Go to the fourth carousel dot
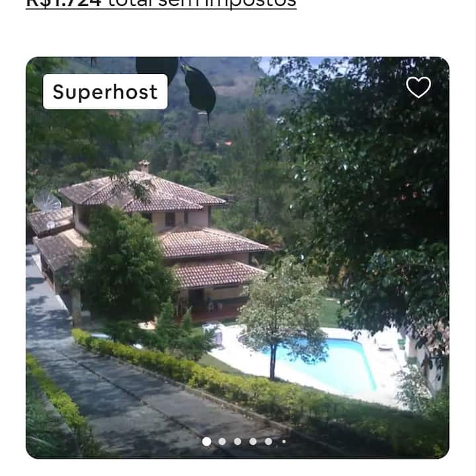Screen dimensions: 476x476 coord(253,442)
